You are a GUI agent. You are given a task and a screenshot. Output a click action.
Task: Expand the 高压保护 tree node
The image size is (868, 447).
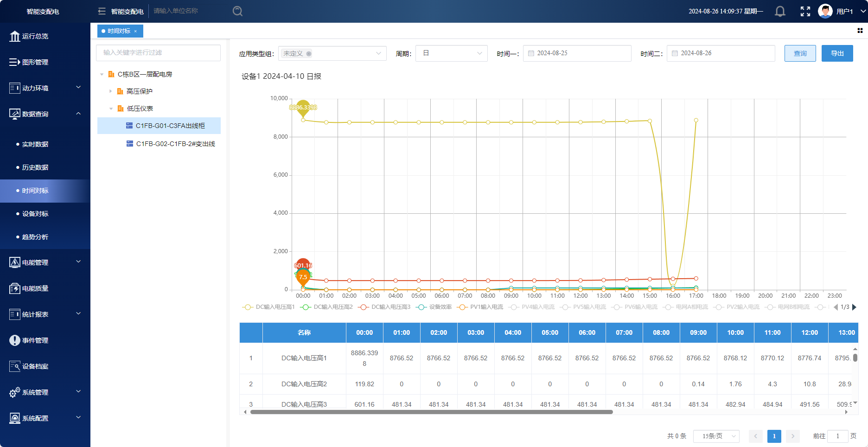[110, 91]
